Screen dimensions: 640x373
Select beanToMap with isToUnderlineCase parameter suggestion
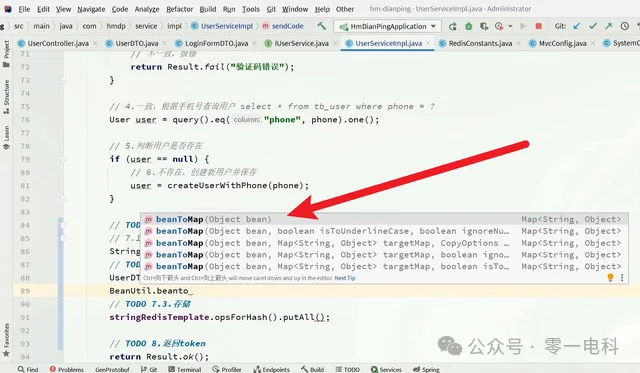[x=384, y=231]
